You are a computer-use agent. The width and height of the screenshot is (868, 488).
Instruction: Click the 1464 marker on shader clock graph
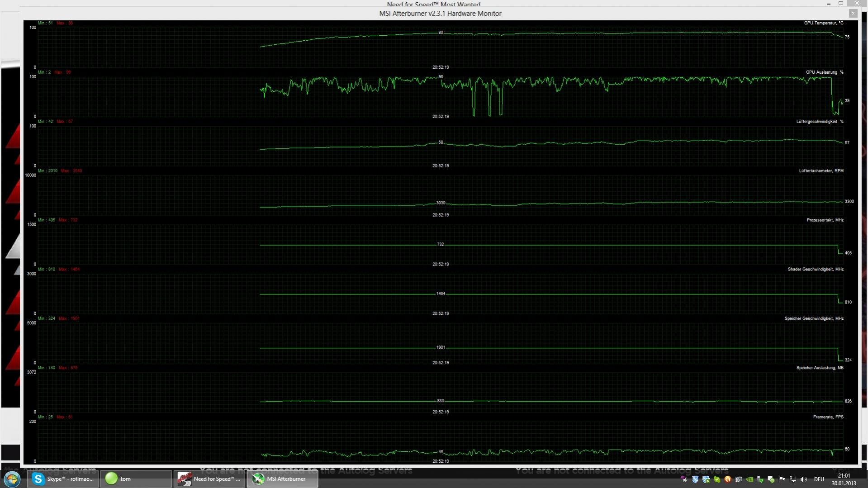click(441, 294)
